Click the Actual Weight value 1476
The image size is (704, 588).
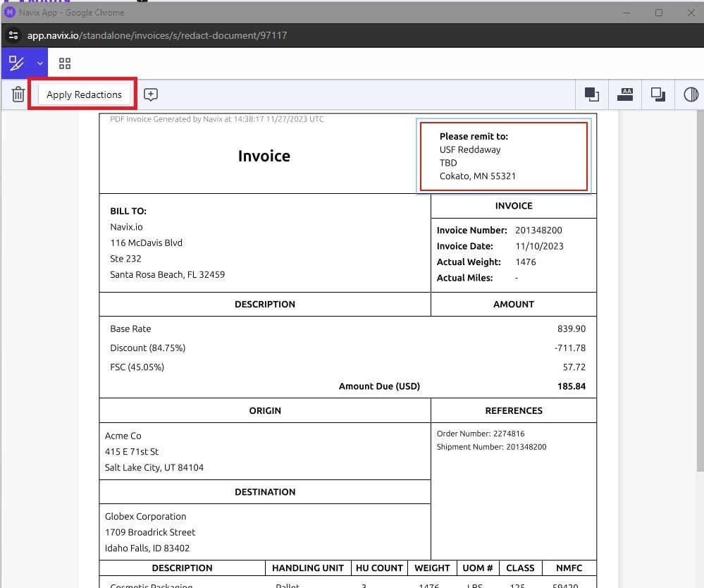click(x=526, y=262)
